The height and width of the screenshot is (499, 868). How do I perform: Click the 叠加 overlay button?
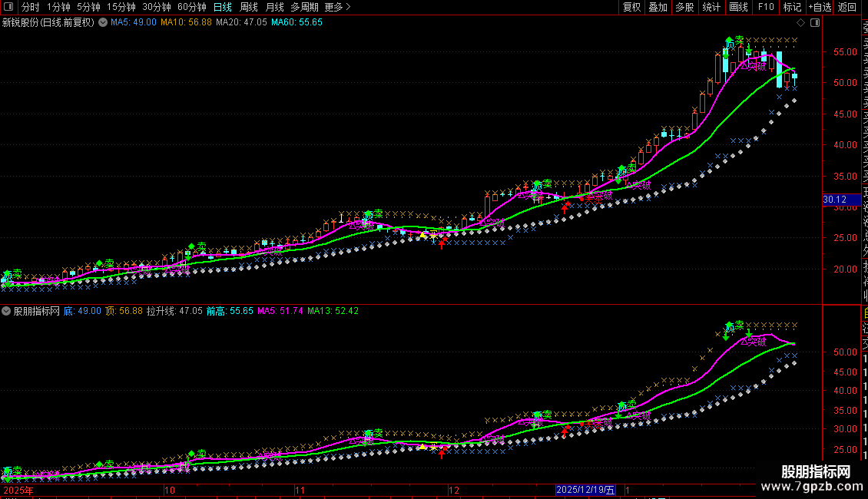[658, 7]
